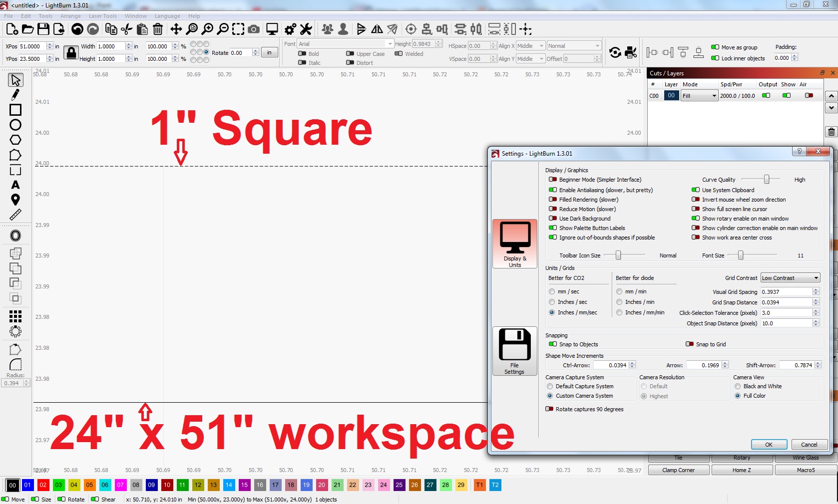Viewport: 838px width, 504px height.
Task: Click the Macro5 button
Action: click(806, 470)
